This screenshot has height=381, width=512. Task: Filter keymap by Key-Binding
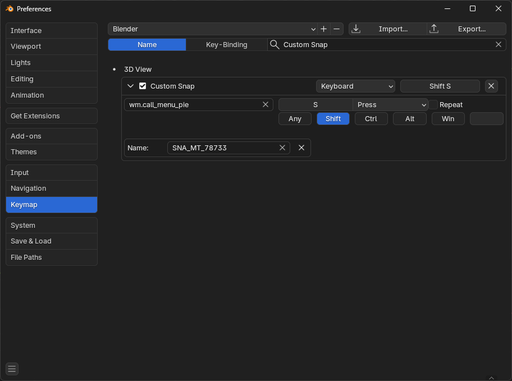pos(227,45)
